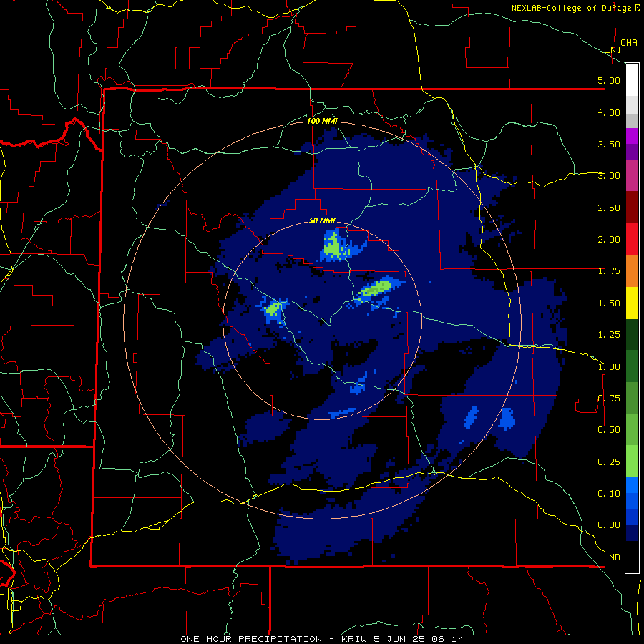The width and height of the screenshot is (644, 644).
Task: Click the 0.25 legend value
Action: click(x=609, y=462)
